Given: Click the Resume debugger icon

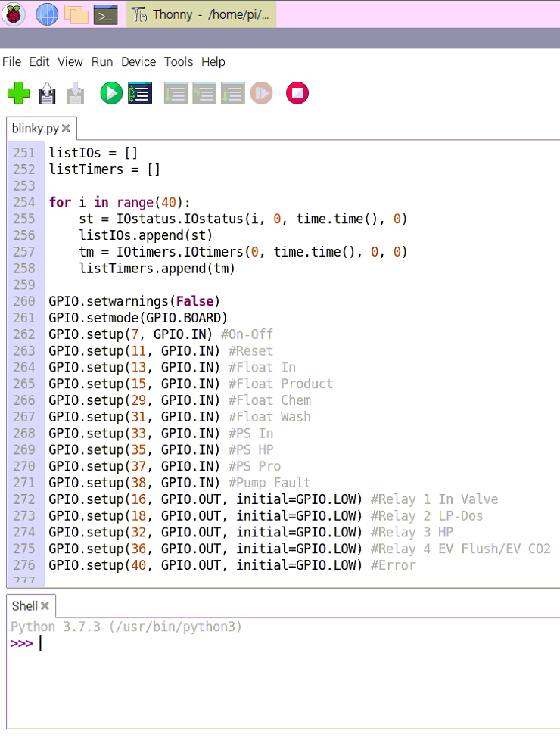Looking at the screenshot, I should tap(261, 93).
